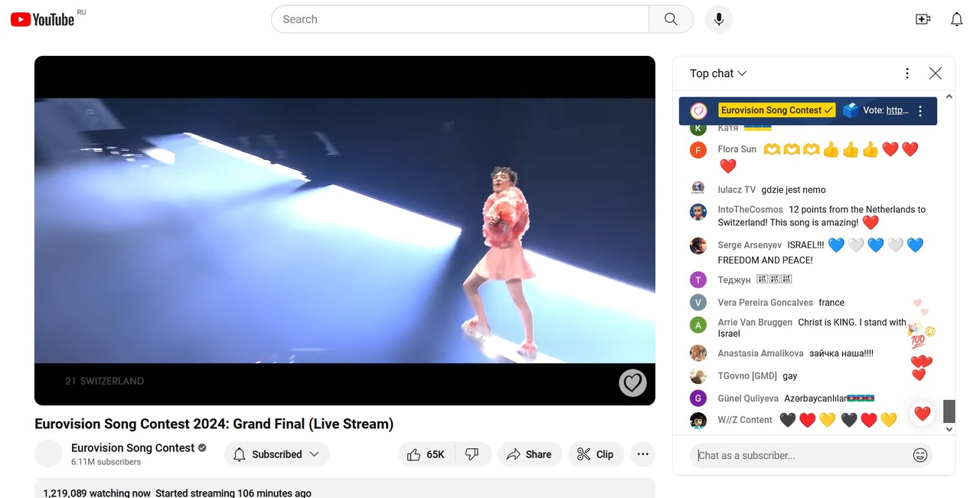Dislike the livestream video
This screenshot has width=980, height=498.
click(x=472, y=454)
